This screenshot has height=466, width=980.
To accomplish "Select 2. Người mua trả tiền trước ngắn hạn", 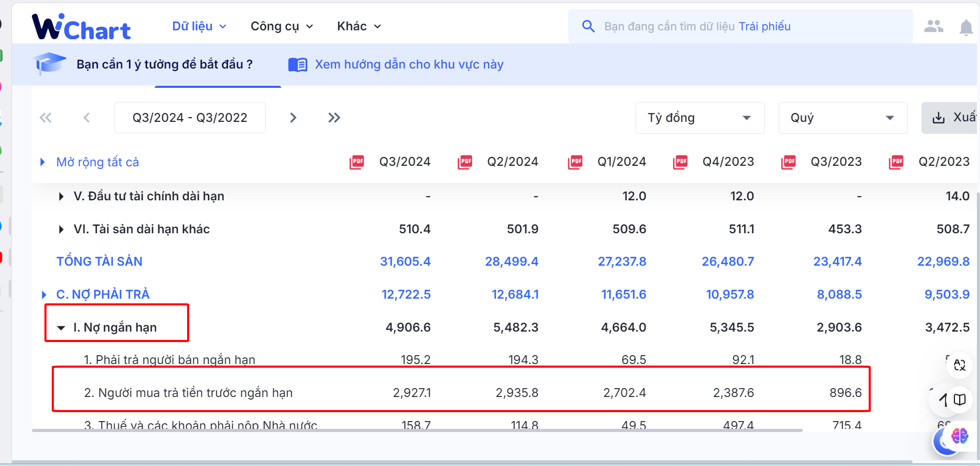I will pyautogui.click(x=188, y=393).
